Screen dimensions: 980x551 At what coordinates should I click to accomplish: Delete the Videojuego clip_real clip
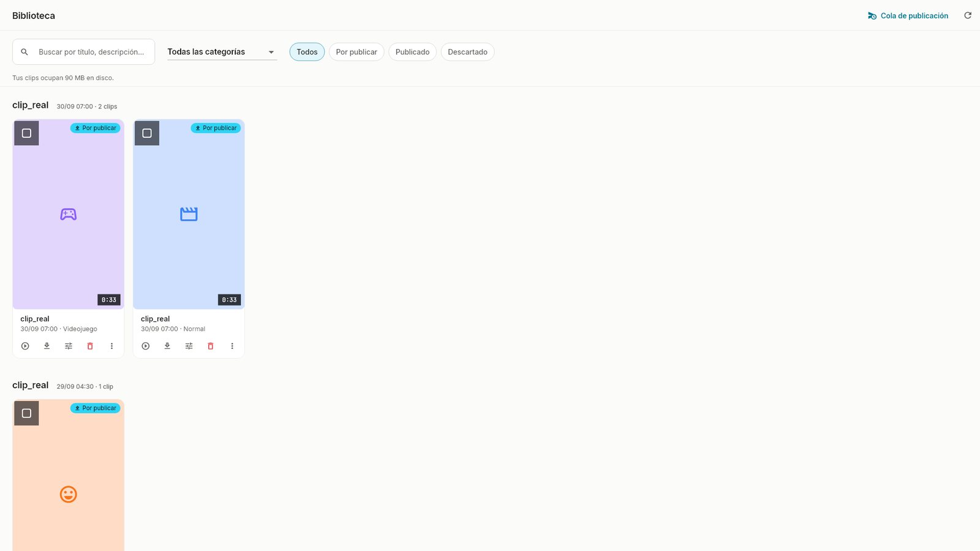click(x=90, y=346)
